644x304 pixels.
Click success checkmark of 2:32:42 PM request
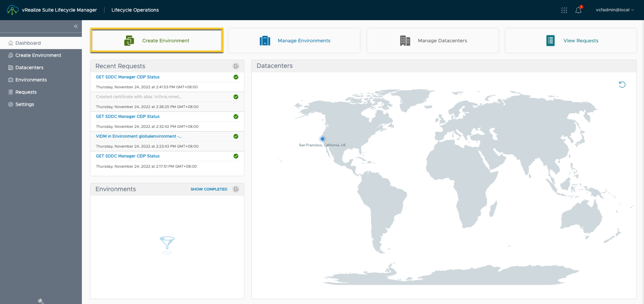click(236, 117)
